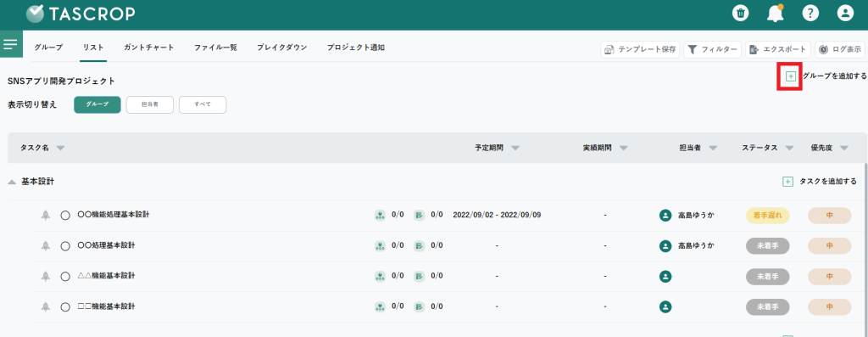Open the ガントチャート tab
Image resolution: width=868 pixels, height=337 pixels.
(x=149, y=48)
